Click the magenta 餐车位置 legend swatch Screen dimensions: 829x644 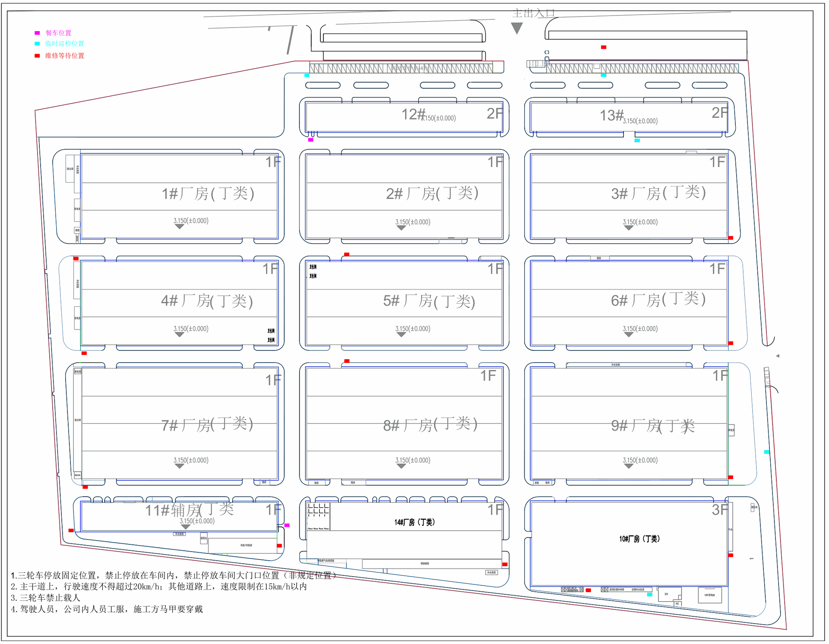click(37, 33)
